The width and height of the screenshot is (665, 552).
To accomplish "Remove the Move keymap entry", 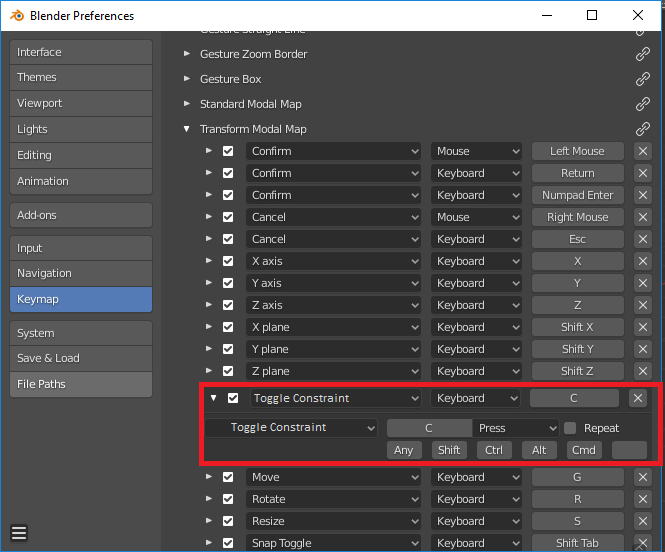I will pyautogui.click(x=643, y=477).
